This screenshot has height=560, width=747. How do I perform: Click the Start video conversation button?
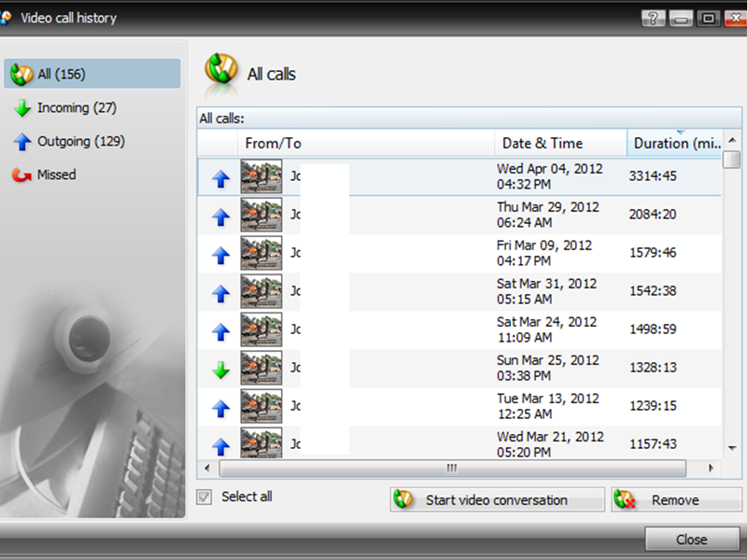(x=496, y=500)
